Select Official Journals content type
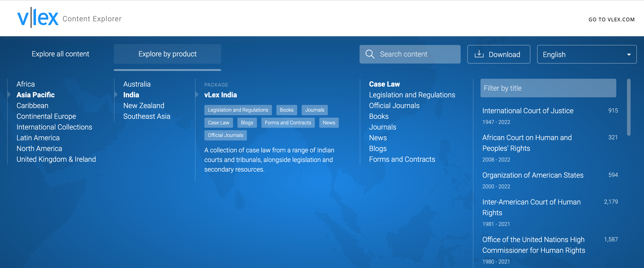Viewport: 644px width, 268px height. point(394,106)
